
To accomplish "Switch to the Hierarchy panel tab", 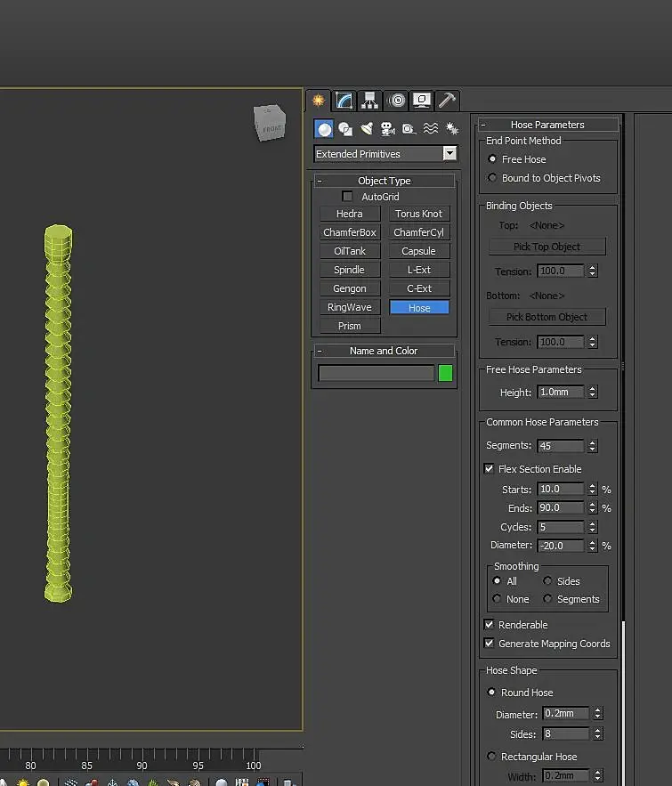I will (370, 101).
